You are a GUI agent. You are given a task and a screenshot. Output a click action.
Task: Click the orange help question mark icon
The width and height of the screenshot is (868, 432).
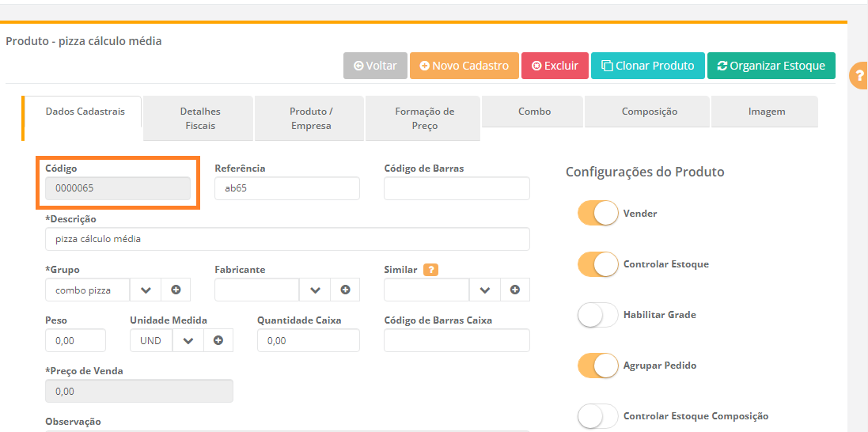click(x=858, y=76)
